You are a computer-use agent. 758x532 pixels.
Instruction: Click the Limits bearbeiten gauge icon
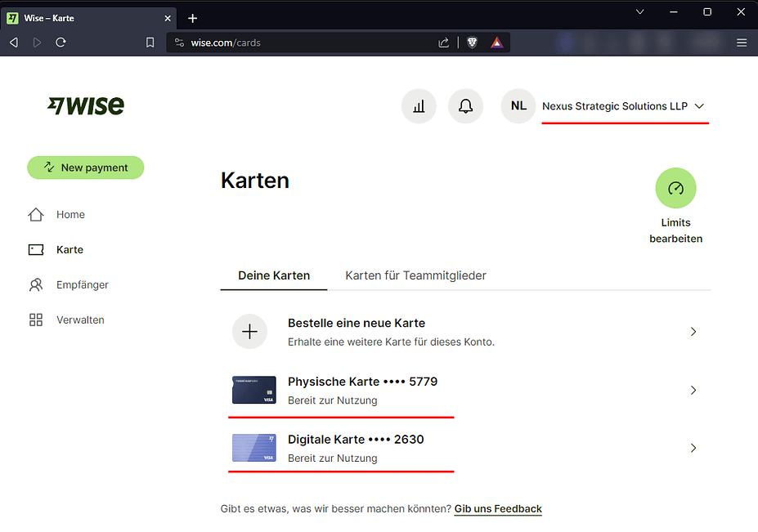pyautogui.click(x=675, y=188)
